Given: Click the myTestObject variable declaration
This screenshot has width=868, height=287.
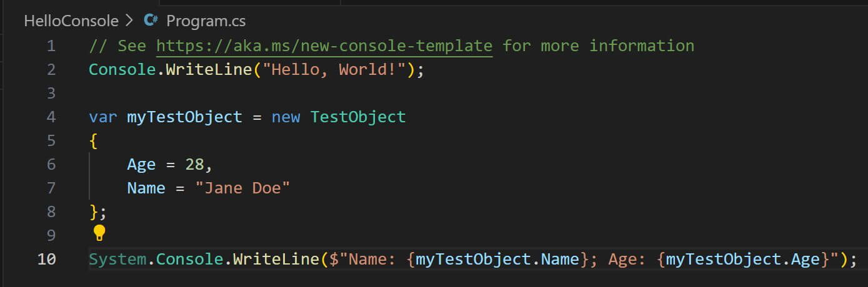Looking at the screenshot, I should click(184, 117).
